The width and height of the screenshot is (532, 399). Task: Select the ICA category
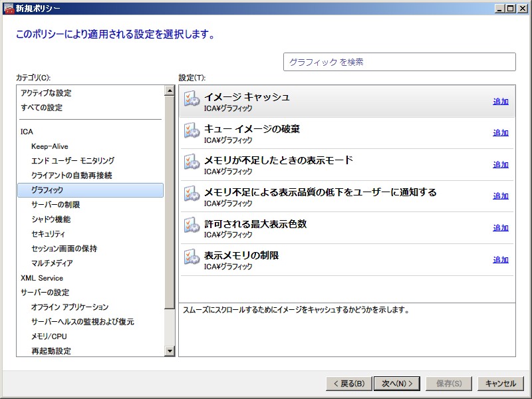point(27,132)
